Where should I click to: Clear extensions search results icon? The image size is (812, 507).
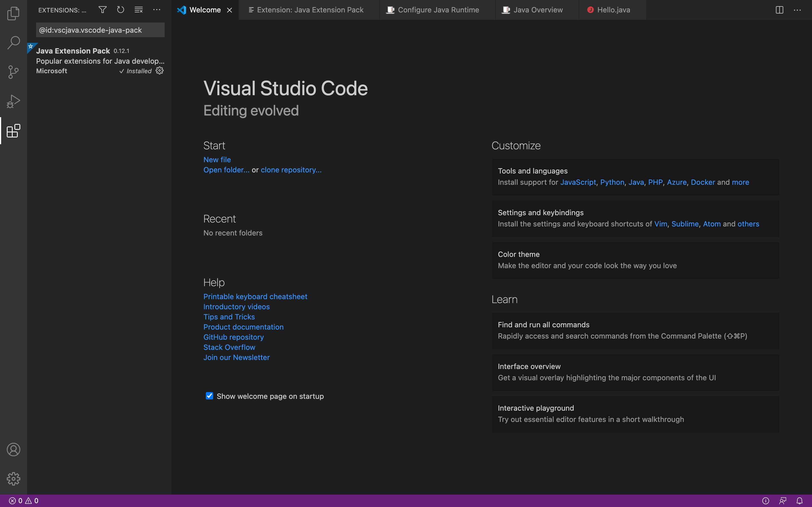pos(139,10)
